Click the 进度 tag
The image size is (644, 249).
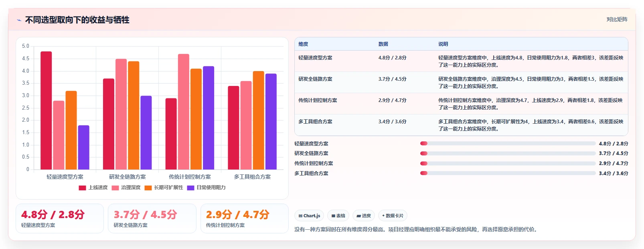(364, 216)
